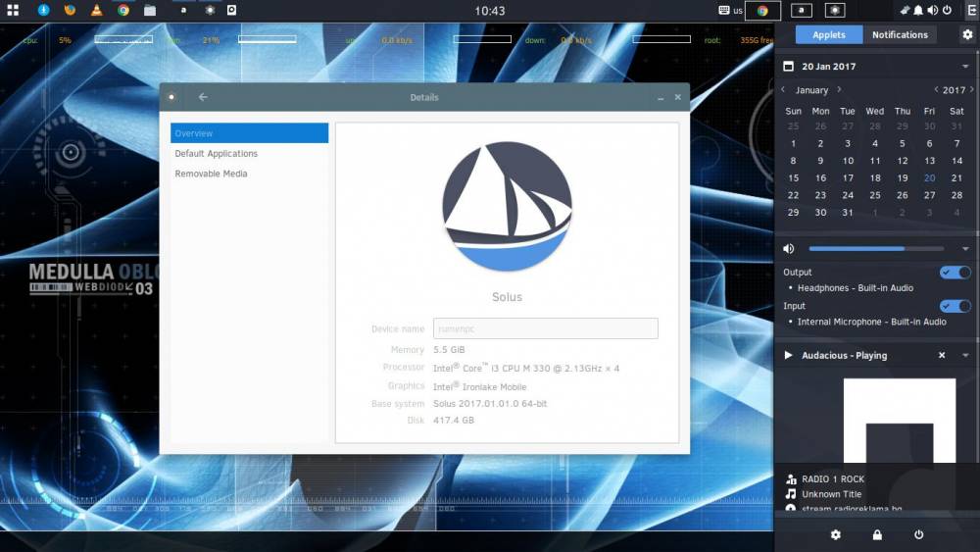Select 20 in the January calendar
The width and height of the screenshot is (980, 552).
click(x=929, y=178)
